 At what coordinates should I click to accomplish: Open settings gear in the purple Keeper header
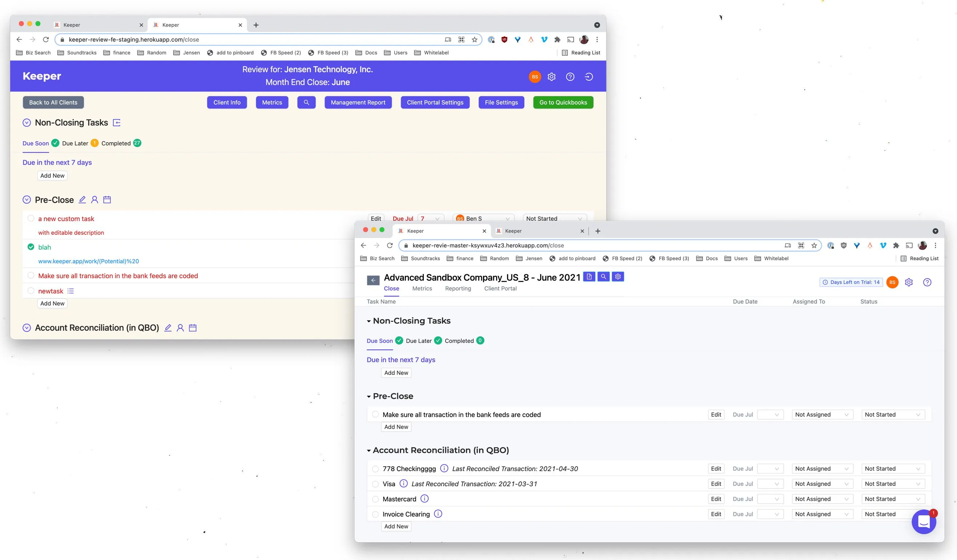[551, 77]
